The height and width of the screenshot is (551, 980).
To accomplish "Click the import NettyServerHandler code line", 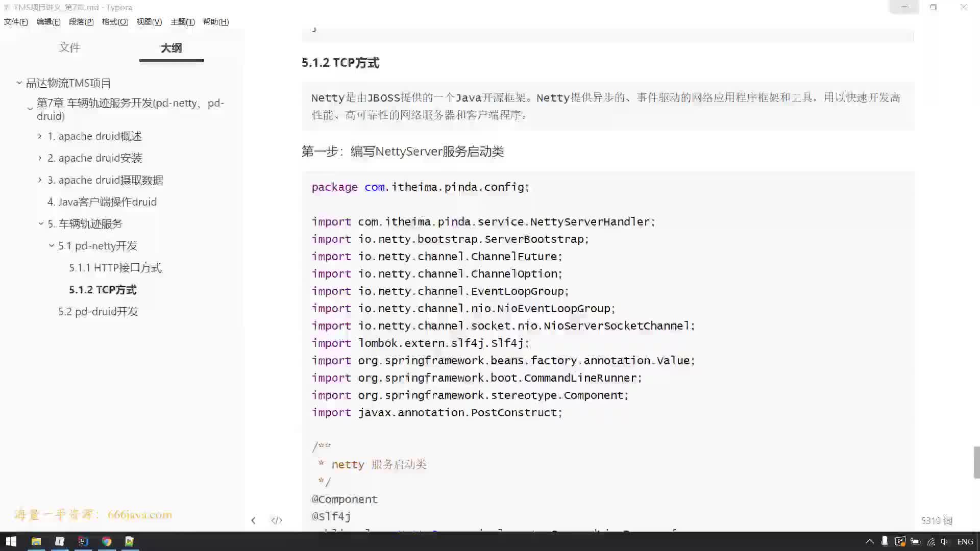I will 483,222.
